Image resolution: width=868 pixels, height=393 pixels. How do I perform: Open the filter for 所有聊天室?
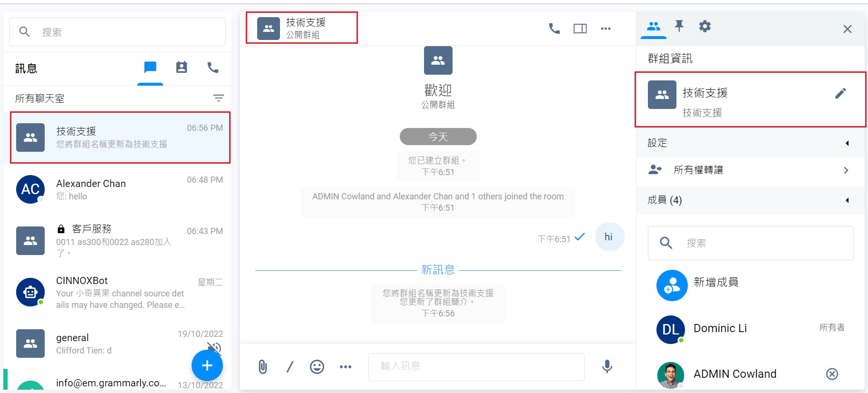(219, 98)
